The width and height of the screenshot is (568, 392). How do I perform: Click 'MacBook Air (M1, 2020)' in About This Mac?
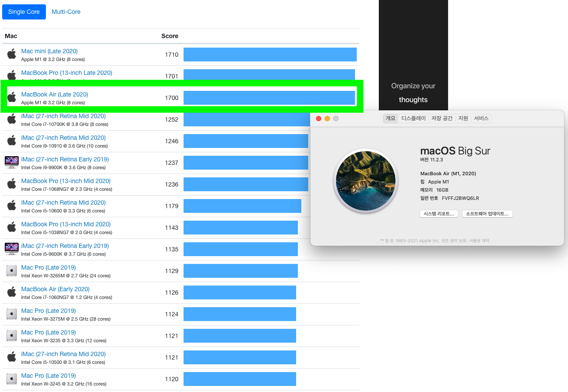click(448, 174)
